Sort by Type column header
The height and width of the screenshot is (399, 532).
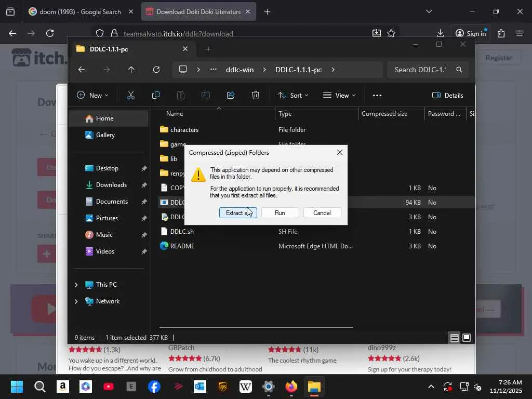pos(316,114)
